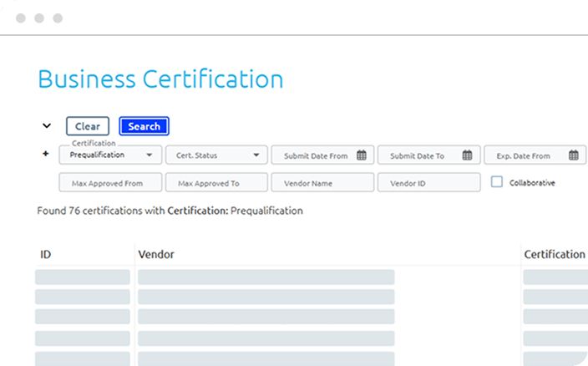Click the Certification column header
The height and width of the screenshot is (366, 588).
(x=554, y=254)
